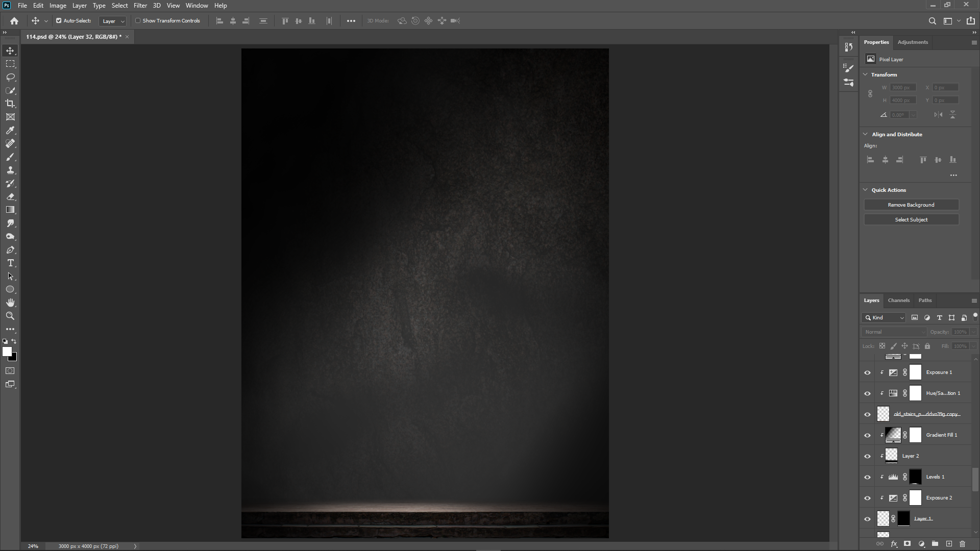This screenshot has height=551, width=980.
Task: Open the Image menu
Action: [58, 6]
